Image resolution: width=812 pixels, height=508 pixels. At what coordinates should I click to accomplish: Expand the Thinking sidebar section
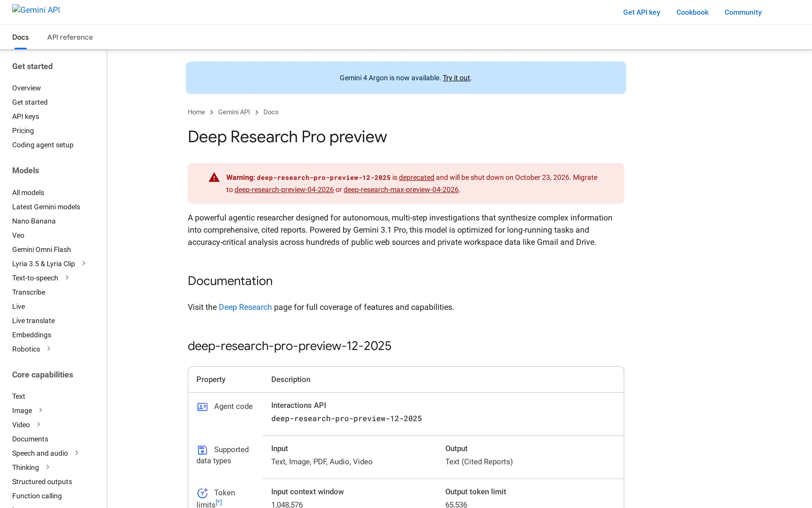(48, 467)
